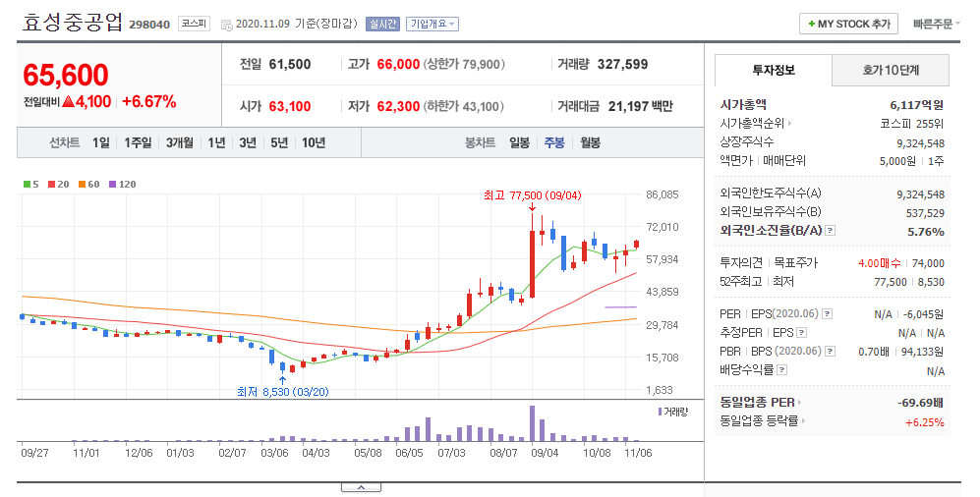
Task: Click help icon next to EPS(2020.06)
Action: pyautogui.click(x=827, y=314)
